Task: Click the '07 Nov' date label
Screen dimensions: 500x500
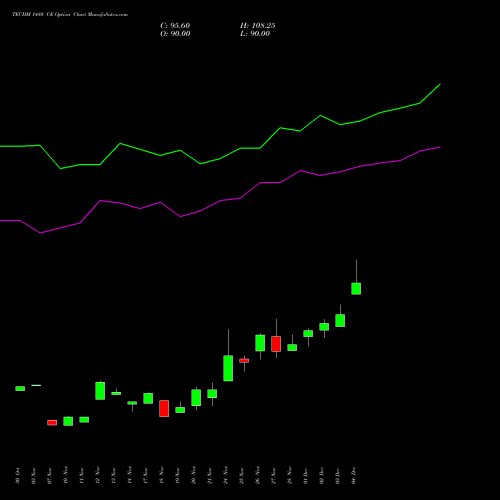Action: (50, 476)
